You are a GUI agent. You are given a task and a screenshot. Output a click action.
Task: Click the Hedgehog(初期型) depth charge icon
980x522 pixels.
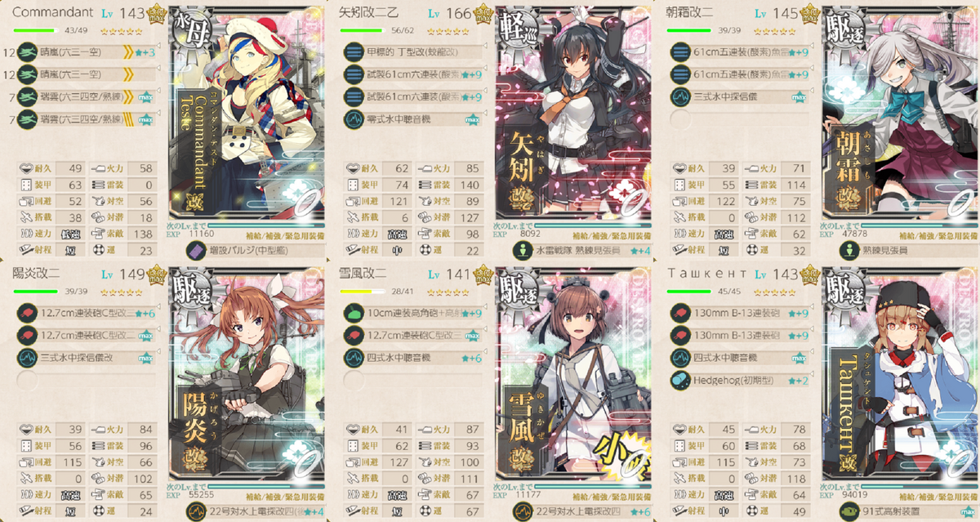[679, 380]
